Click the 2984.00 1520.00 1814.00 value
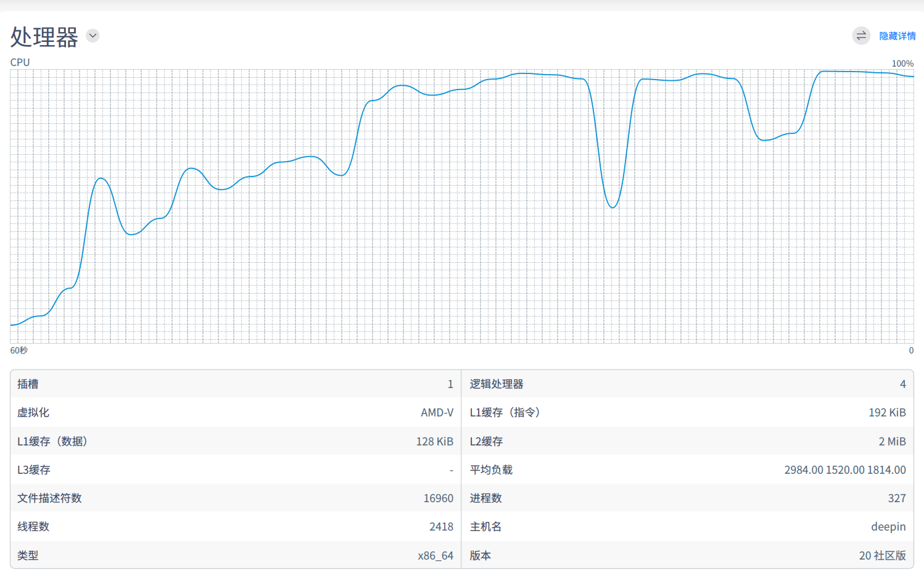The height and width of the screenshot is (575, 924). click(x=845, y=470)
